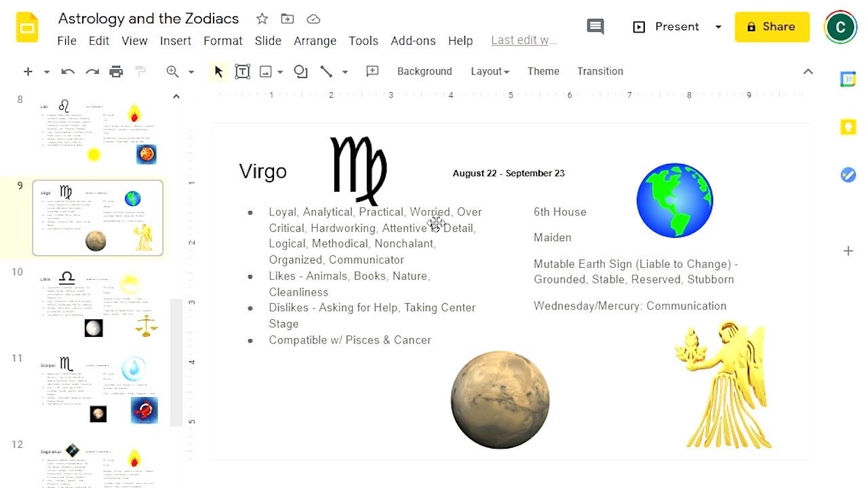Click the presentation title field

pos(149,18)
